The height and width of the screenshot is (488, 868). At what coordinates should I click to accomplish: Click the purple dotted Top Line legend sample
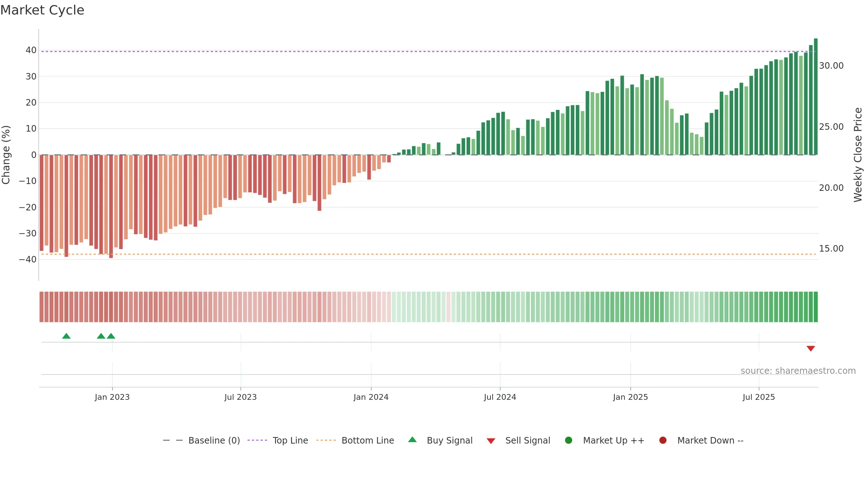click(x=257, y=440)
